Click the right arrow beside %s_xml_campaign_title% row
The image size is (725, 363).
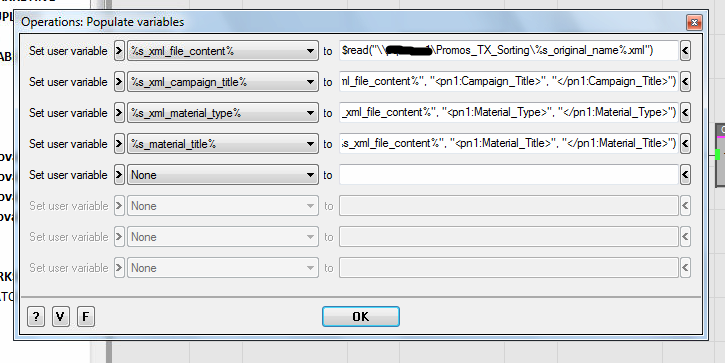[x=119, y=82]
